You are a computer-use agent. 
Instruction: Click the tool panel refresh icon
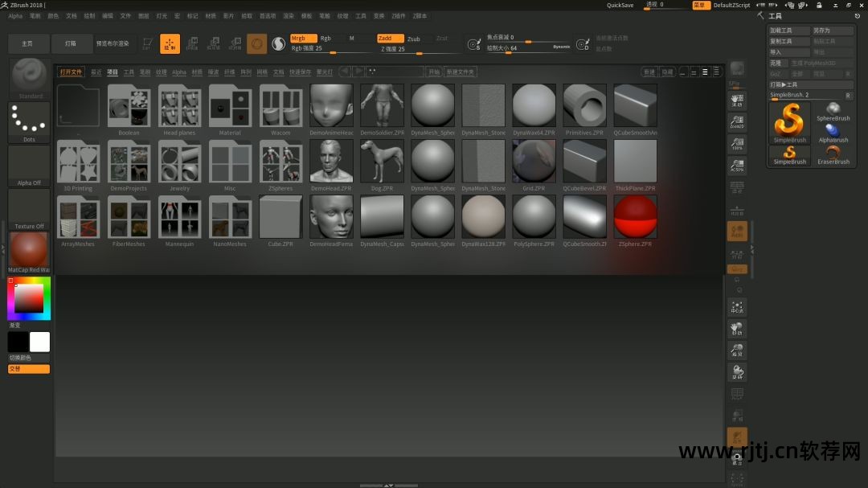(x=857, y=16)
